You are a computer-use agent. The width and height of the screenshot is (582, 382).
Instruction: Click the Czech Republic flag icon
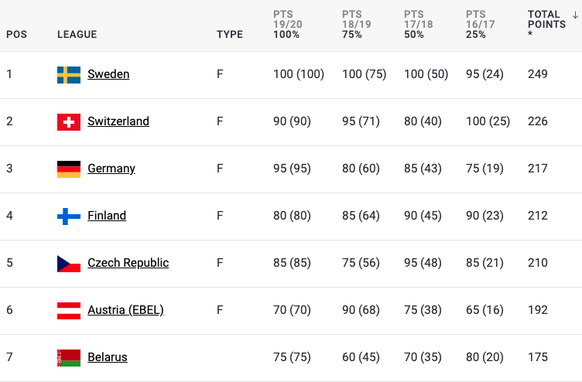(69, 263)
